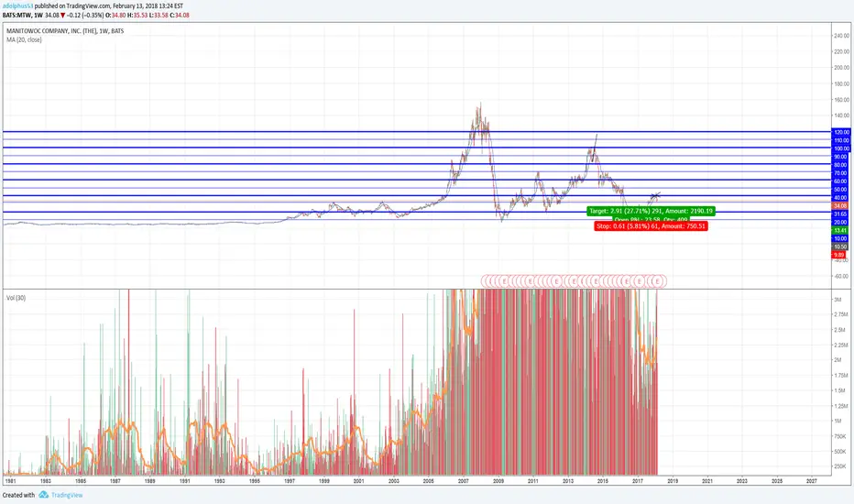
Task: Click the 250K volume axis value
Action: coord(840,466)
